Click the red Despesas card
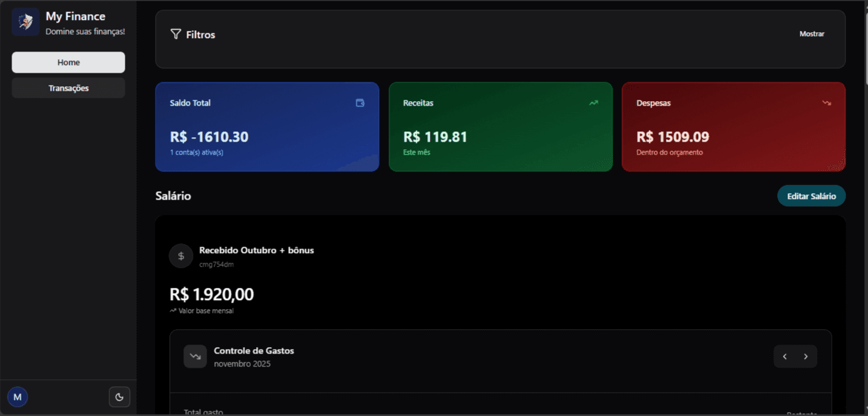Image resolution: width=868 pixels, height=416 pixels. point(733,127)
